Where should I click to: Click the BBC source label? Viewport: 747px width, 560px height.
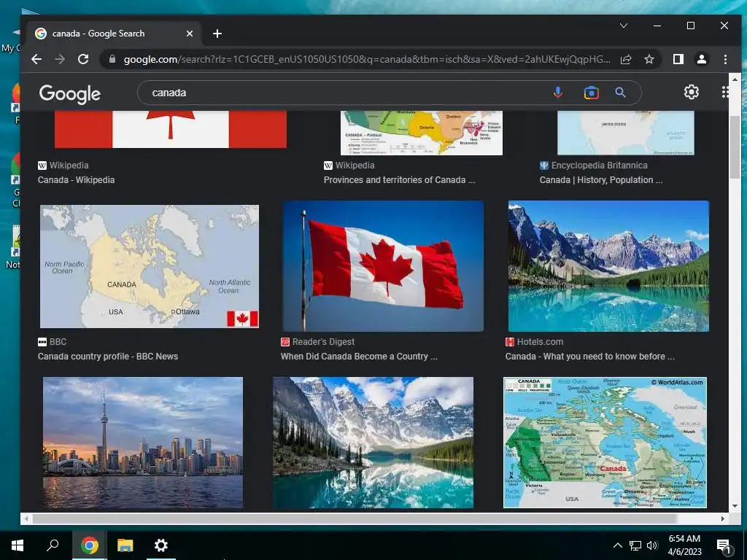(58, 341)
